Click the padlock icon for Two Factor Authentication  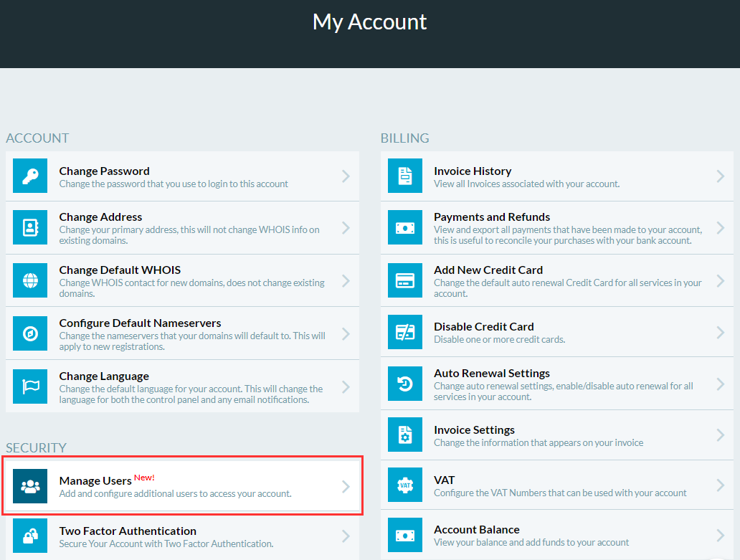(30, 536)
